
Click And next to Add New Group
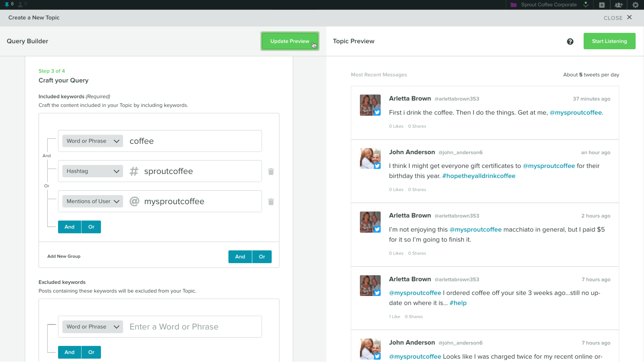coord(240,257)
